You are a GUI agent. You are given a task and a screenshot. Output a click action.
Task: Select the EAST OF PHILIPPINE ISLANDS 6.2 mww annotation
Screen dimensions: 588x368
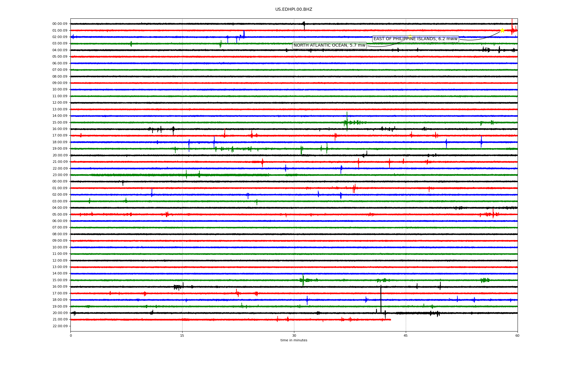(415, 39)
